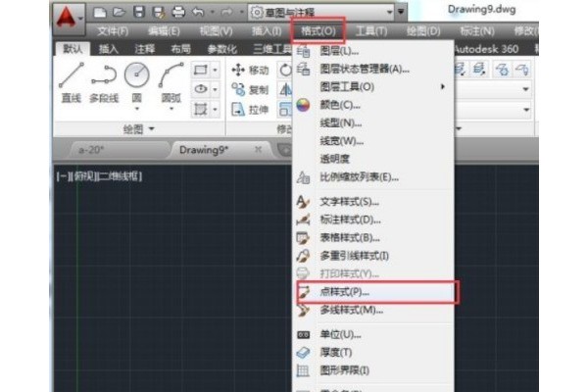This screenshot has height=392, width=588.
Task: Choose 图层(L)... from the format menu
Action: click(373, 51)
